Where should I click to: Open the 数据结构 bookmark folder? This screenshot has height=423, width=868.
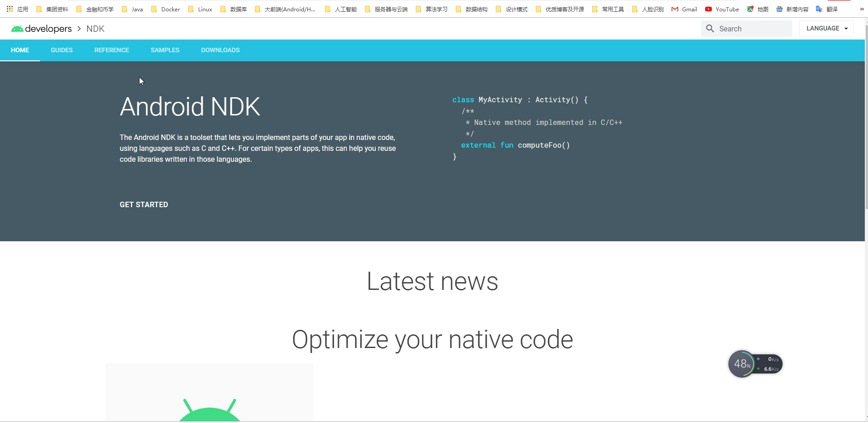point(472,9)
